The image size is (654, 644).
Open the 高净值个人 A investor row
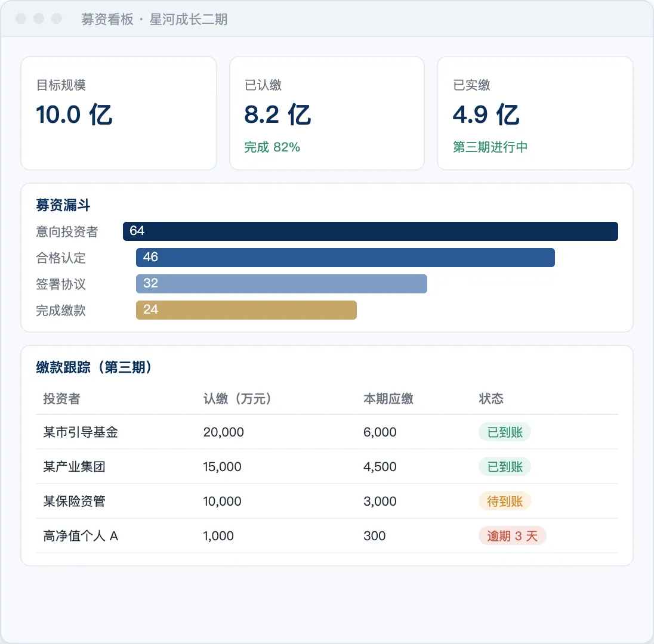click(327, 536)
